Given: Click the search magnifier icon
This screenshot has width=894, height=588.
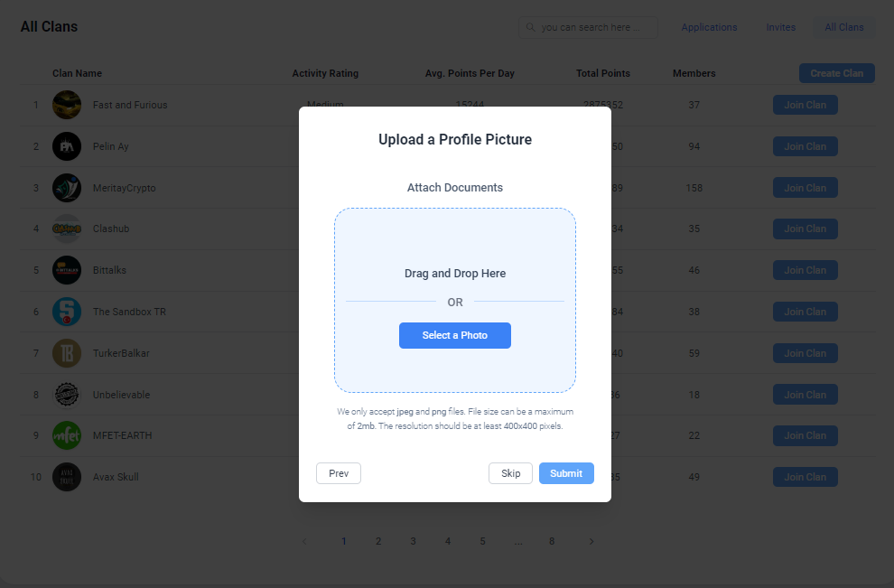Looking at the screenshot, I should (530, 27).
